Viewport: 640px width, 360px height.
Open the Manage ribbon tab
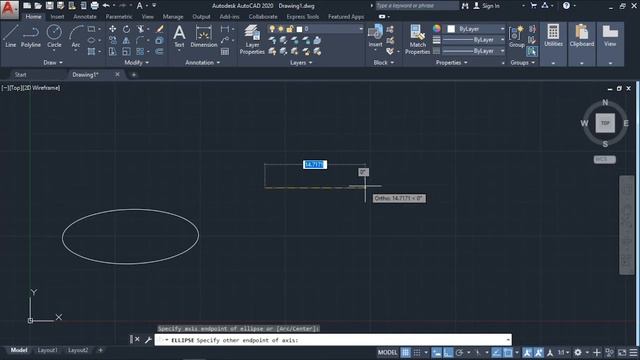(x=173, y=17)
